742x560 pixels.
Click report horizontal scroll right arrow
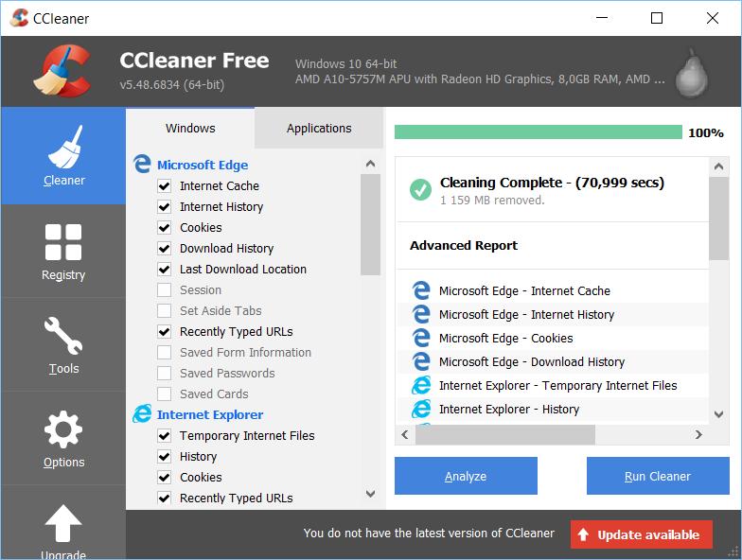pyautogui.click(x=698, y=435)
